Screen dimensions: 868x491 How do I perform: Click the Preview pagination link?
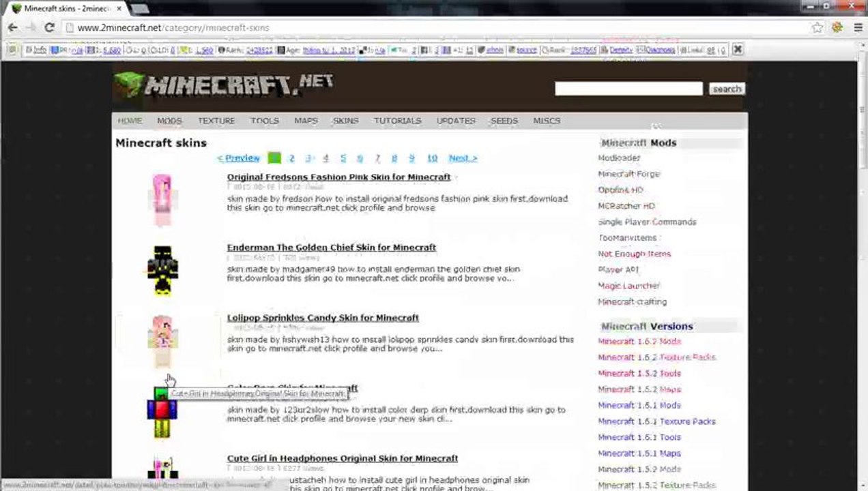[x=238, y=158]
